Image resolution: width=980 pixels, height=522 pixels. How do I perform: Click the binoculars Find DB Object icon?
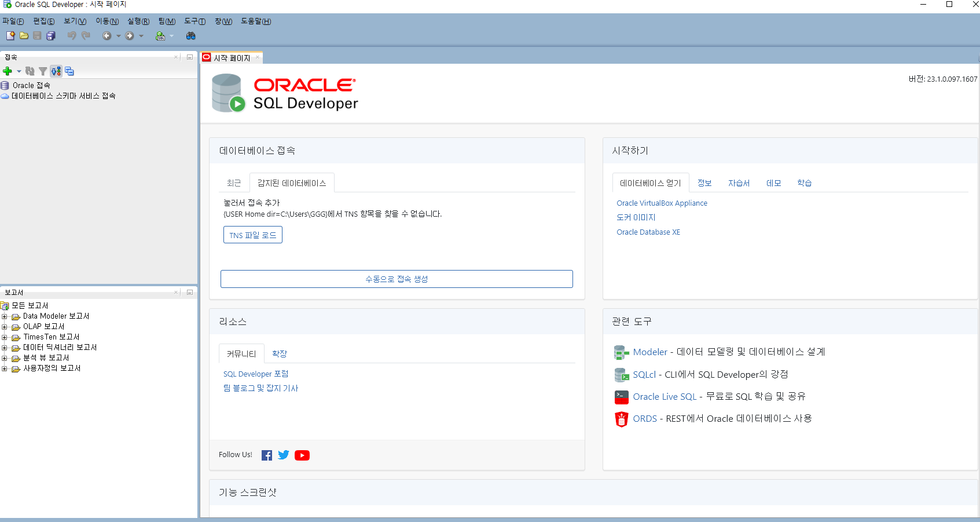[x=190, y=36]
